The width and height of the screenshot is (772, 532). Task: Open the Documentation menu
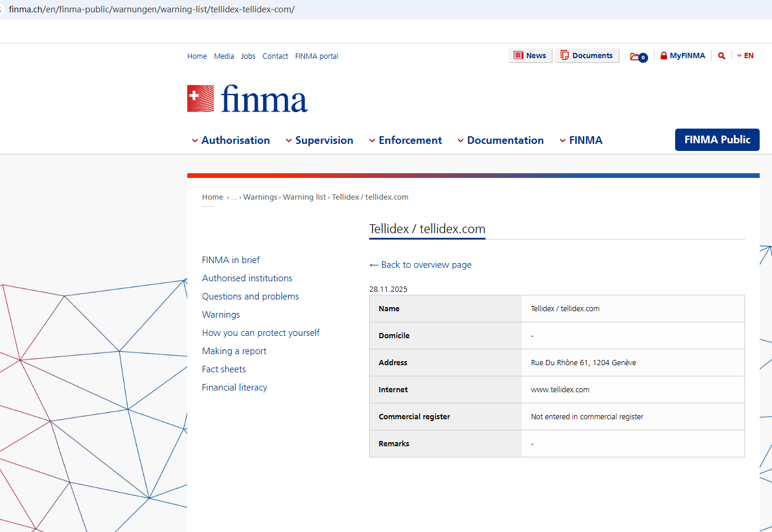(500, 140)
